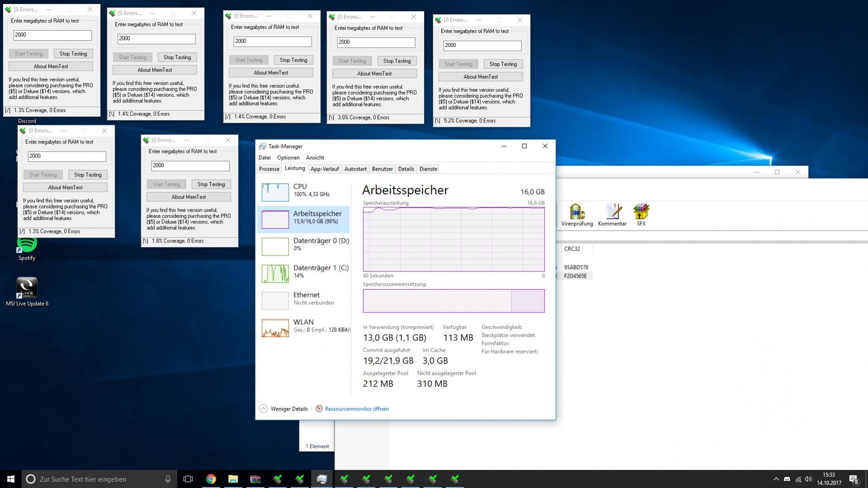
Task: Open Task View from the taskbar
Action: [188, 479]
